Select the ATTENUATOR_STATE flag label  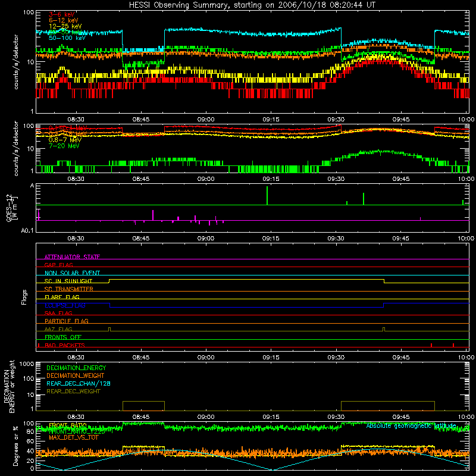pyautogui.click(x=72, y=257)
